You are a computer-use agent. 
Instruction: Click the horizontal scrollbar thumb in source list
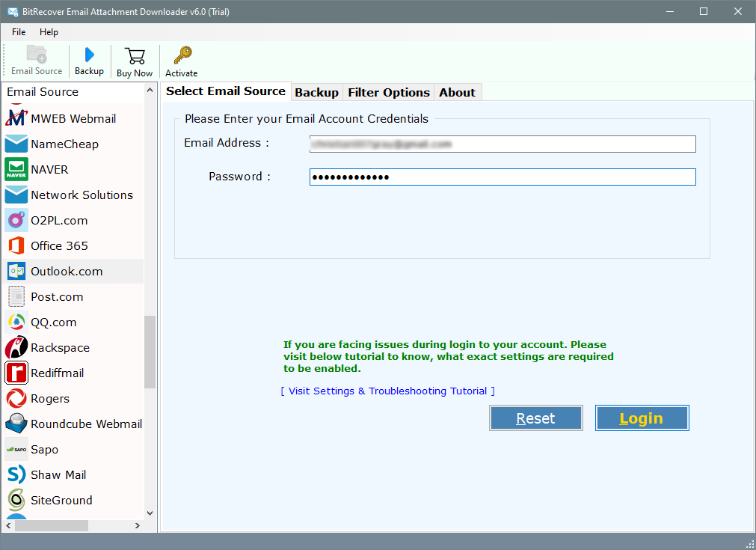[x=52, y=525]
